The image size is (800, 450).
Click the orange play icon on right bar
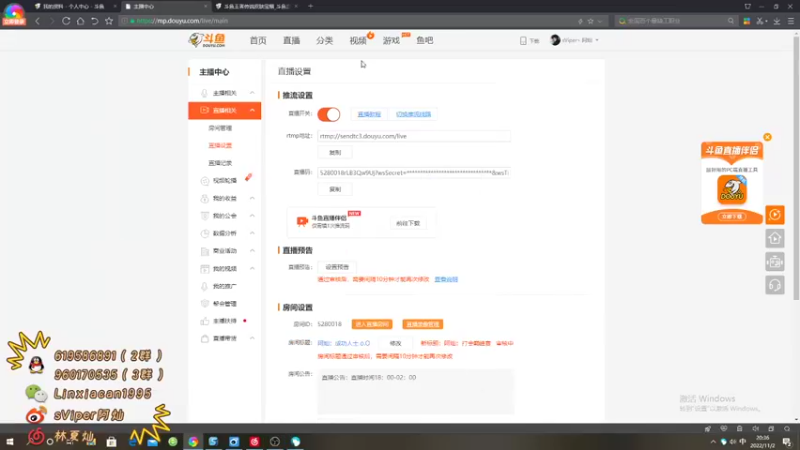[774, 215]
